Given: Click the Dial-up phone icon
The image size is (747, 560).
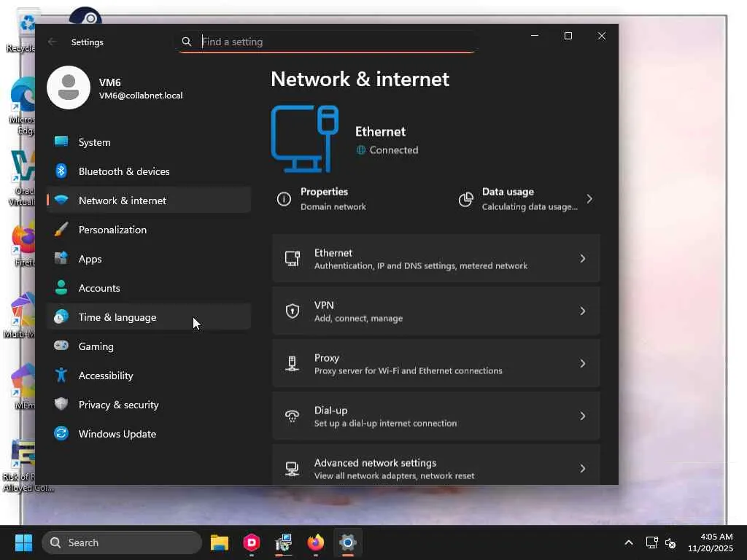Looking at the screenshot, I should pyautogui.click(x=292, y=416).
